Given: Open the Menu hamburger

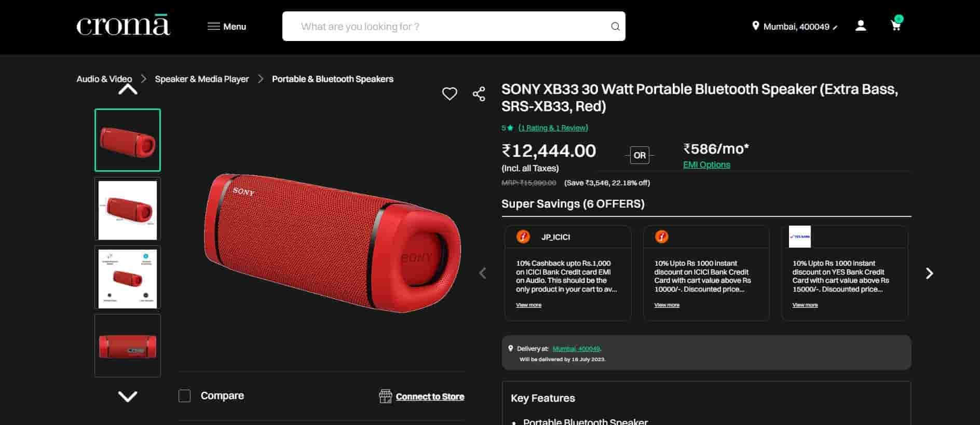Looking at the screenshot, I should pyautogui.click(x=227, y=26).
